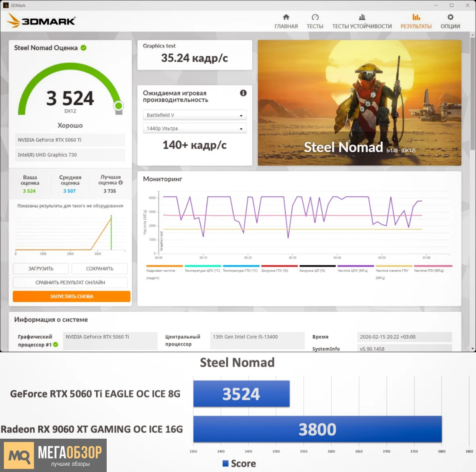The image size is (476, 472).
Task: Open Stress Tests chart icon
Action: click(362, 17)
